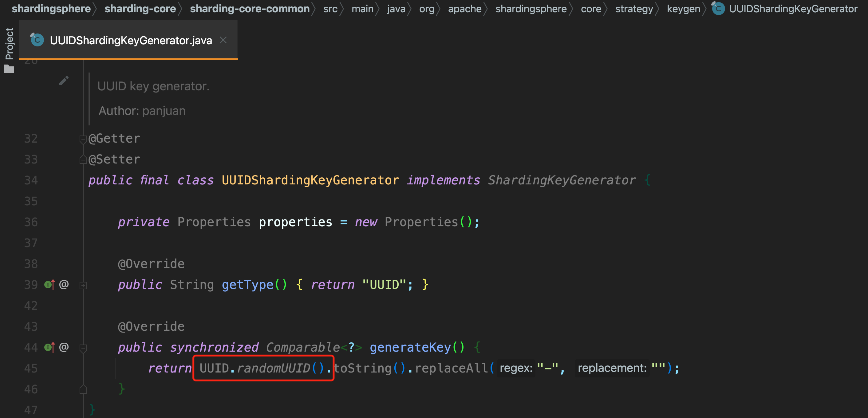
Task: Click the class icon in the breadcrumb bar
Action: (x=718, y=8)
